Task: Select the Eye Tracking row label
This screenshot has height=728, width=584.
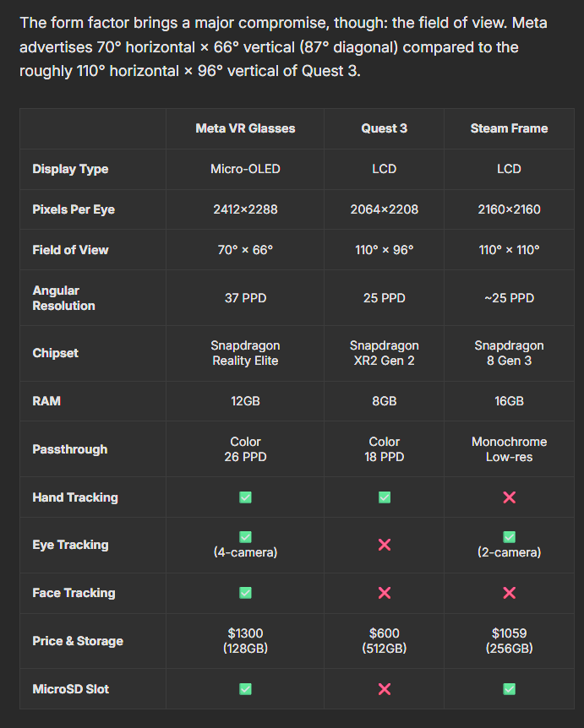Action: (70, 545)
